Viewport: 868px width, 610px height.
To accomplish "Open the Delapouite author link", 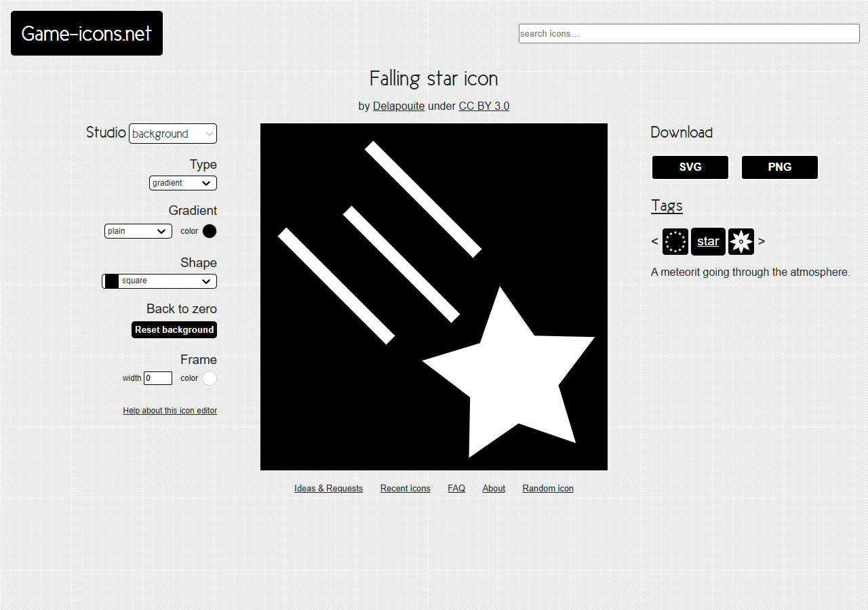I will pyautogui.click(x=399, y=106).
